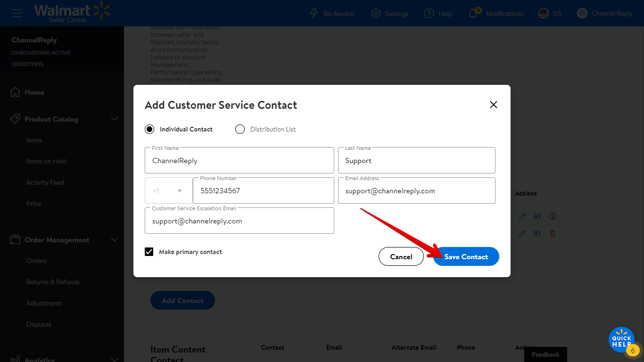Click the Email Address field

tap(417, 190)
